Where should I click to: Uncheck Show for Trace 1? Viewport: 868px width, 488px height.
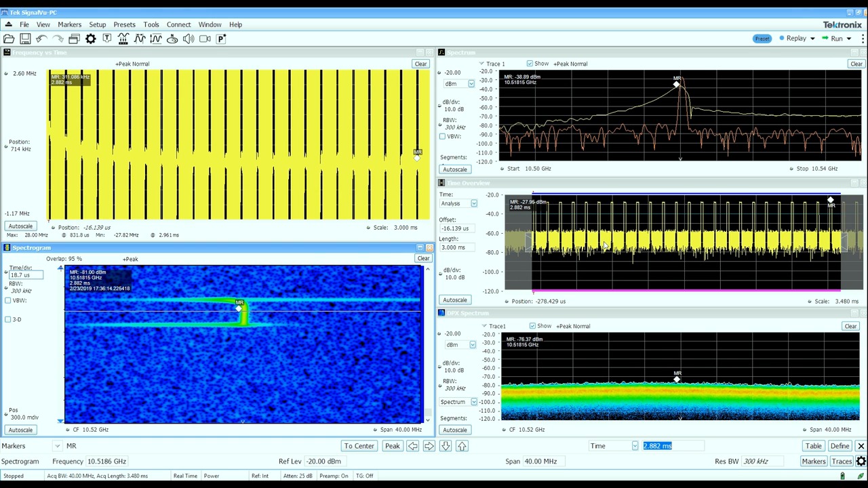click(530, 63)
